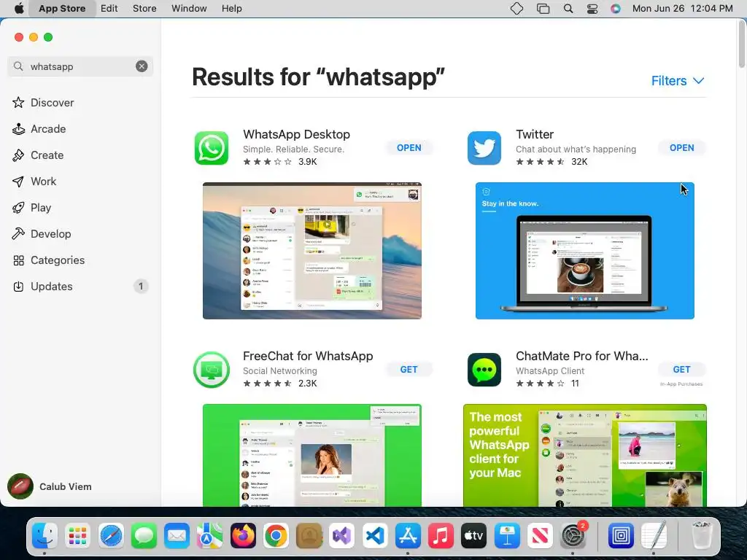Click the WhatsApp Desktop title
The width and height of the screenshot is (747, 560).
click(x=296, y=134)
